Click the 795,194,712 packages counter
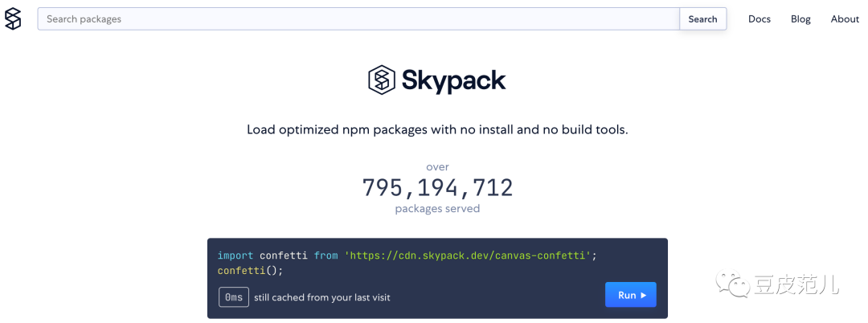Image resolution: width=868 pixels, height=323 pixels. pos(437,188)
